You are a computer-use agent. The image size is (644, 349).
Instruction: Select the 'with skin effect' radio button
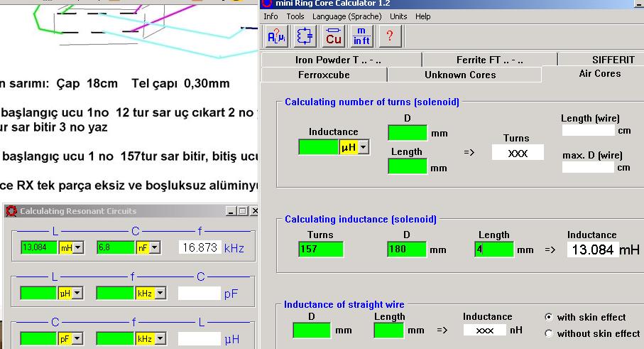pos(549,317)
